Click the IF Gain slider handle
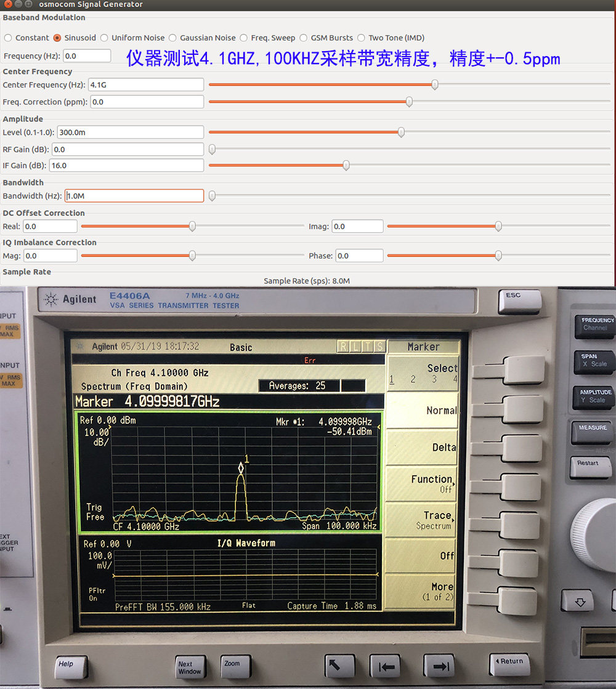616x689 pixels. click(x=346, y=165)
